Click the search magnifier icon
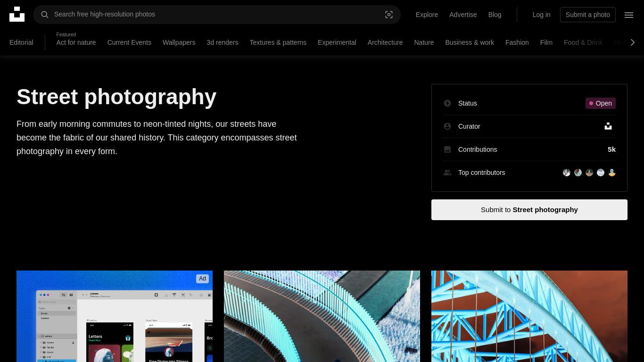The width and height of the screenshot is (644, 362). tap(45, 15)
